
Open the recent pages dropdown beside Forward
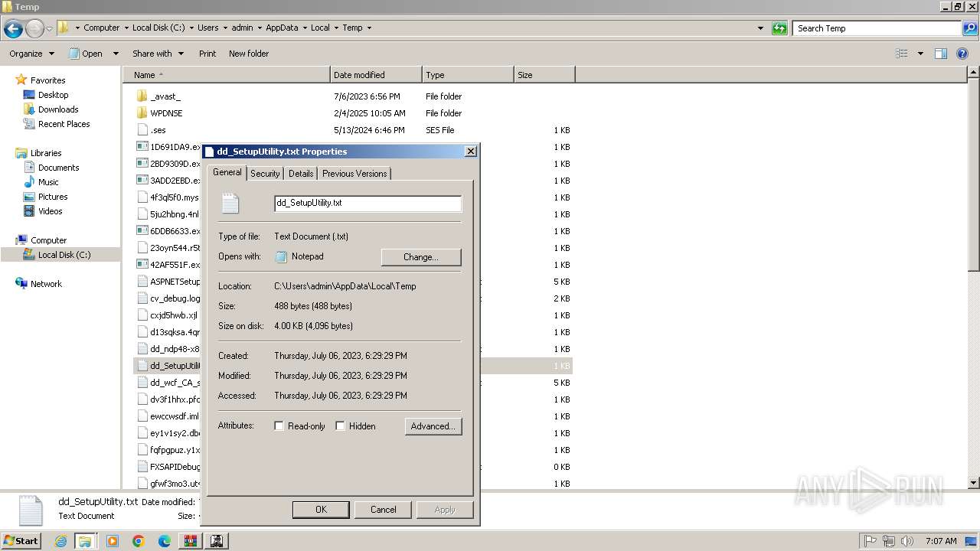(49, 28)
